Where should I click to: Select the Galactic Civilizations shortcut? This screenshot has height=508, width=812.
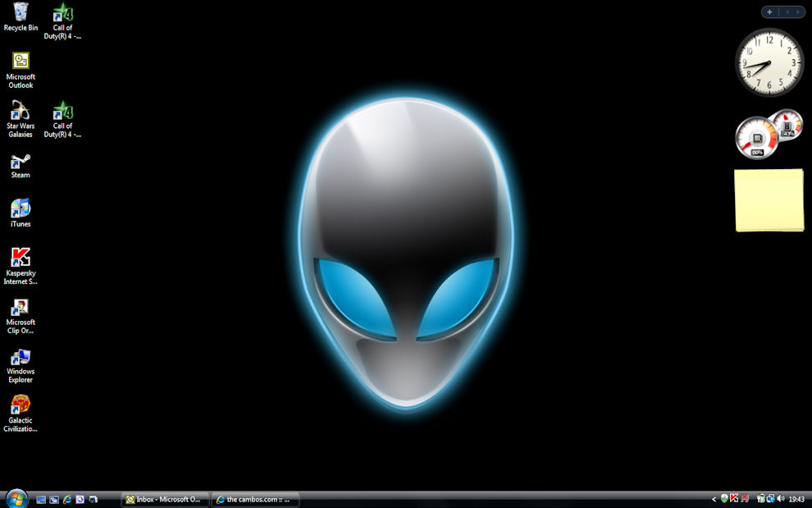tap(21, 414)
